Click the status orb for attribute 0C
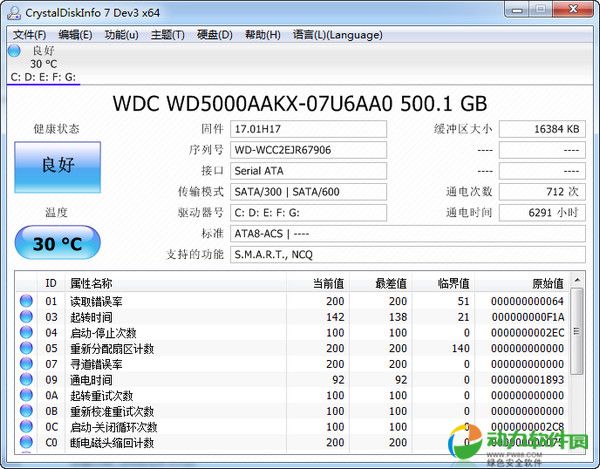The image size is (600, 469). pos(26,428)
